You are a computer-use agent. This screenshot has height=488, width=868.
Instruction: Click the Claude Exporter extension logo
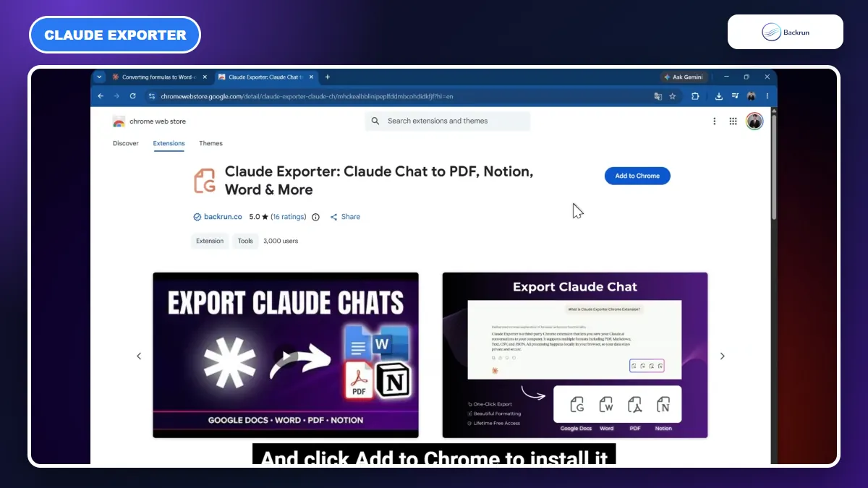coord(205,181)
